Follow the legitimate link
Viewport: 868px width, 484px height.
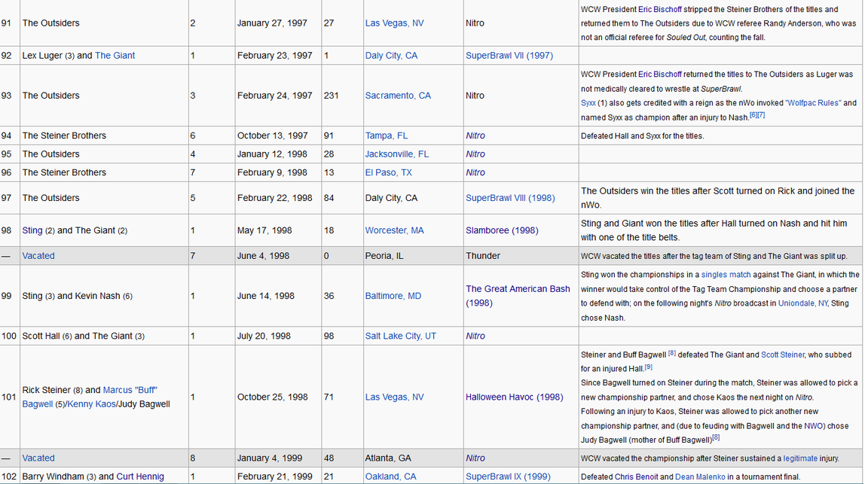click(800, 458)
